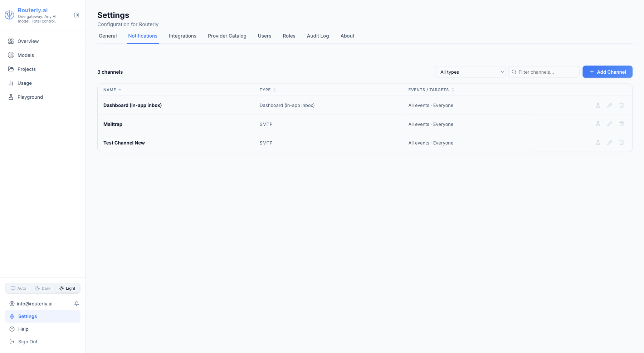Screen dimensions: 644x353
Task: Delete the Dashboard (in-app inbox) channel
Action: (x=622, y=105)
